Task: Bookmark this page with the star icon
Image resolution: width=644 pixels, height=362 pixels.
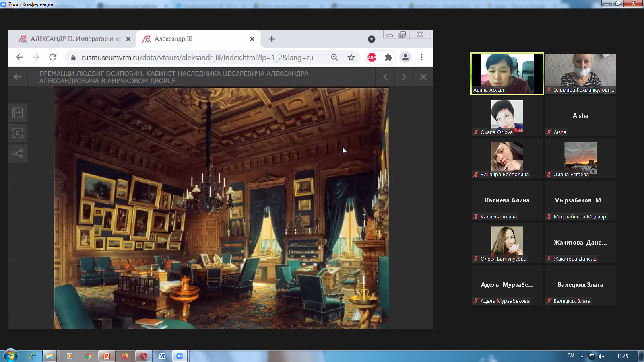Action: (351, 57)
